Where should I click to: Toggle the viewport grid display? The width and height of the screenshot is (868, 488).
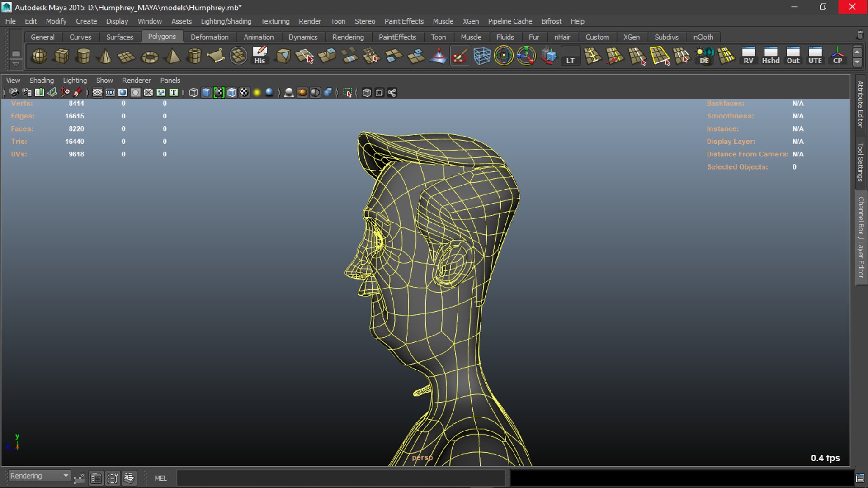pyautogui.click(x=97, y=93)
